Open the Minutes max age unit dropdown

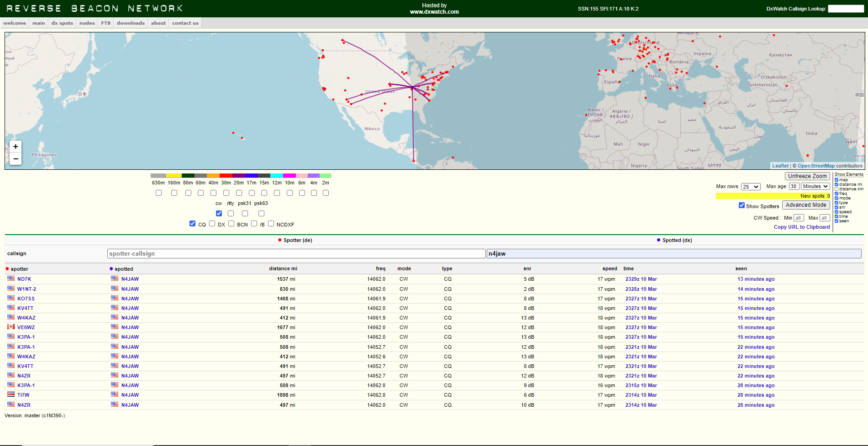[x=815, y=186]
